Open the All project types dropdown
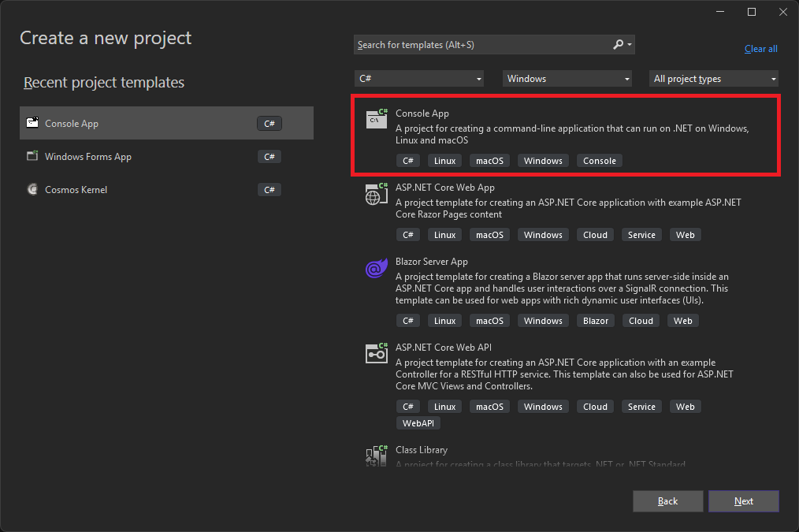 713,79
